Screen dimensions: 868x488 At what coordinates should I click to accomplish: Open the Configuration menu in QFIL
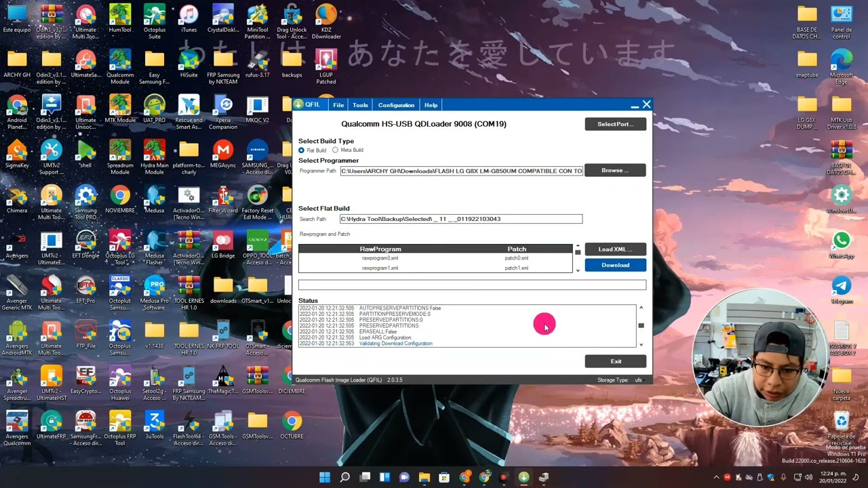point(396,105)
